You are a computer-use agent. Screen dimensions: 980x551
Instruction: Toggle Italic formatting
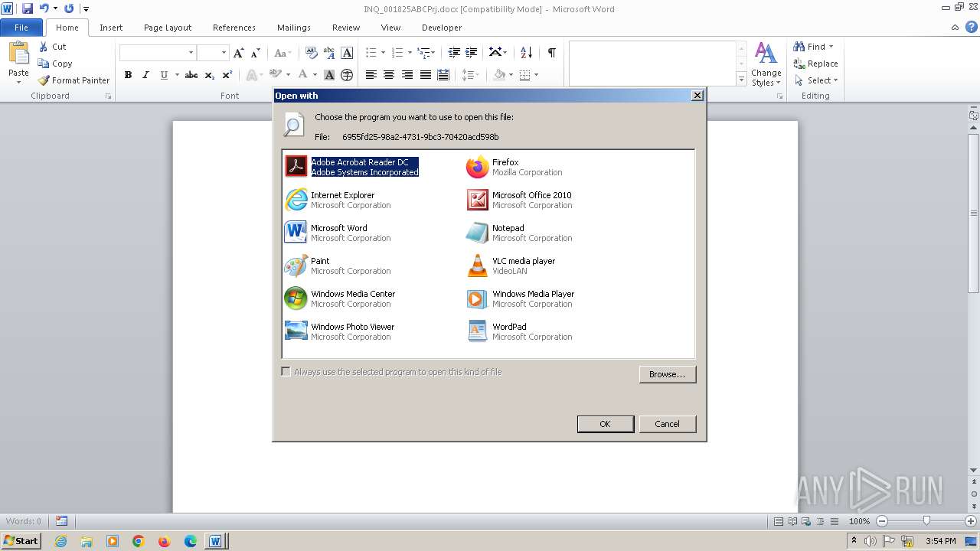coord(145,75)
